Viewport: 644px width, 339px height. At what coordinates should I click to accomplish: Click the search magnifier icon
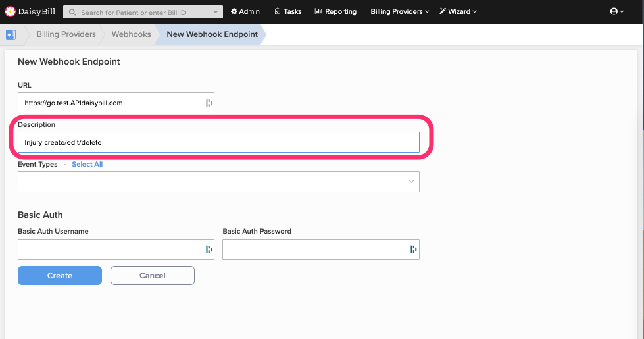click(x=72, y=13)
